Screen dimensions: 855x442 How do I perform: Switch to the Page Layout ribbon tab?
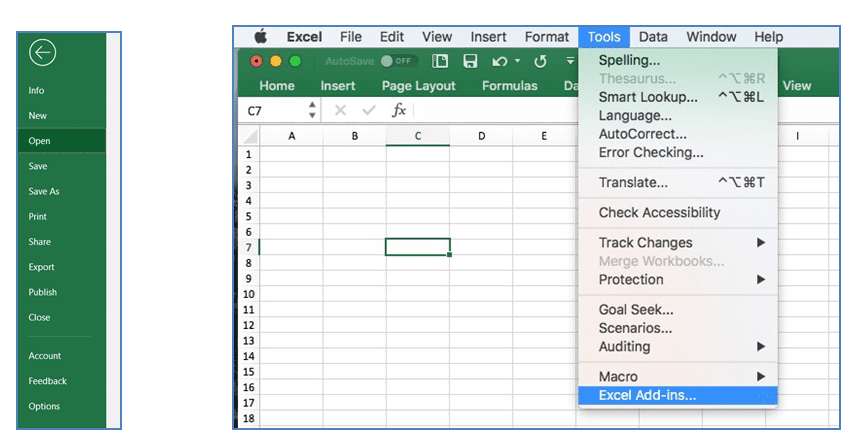click(419, 86)
